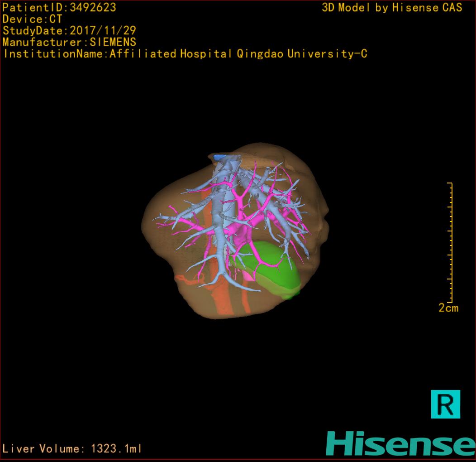This screenshot has height=462, width=476.
Task: Select the InstitutionName Affiliated Hospital Qingdao text
Action: click(x=185, y=54)
